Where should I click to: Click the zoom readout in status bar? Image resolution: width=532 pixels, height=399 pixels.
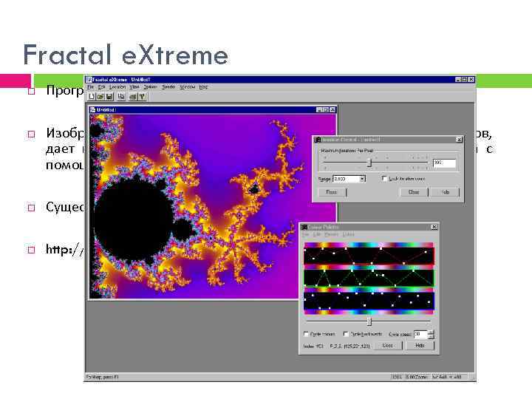(x=416, y=377)
